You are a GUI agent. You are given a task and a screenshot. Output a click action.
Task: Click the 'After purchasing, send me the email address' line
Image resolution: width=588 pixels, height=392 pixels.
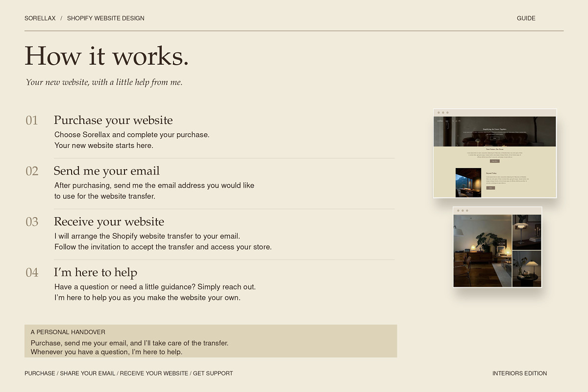[x=154, y=186]
